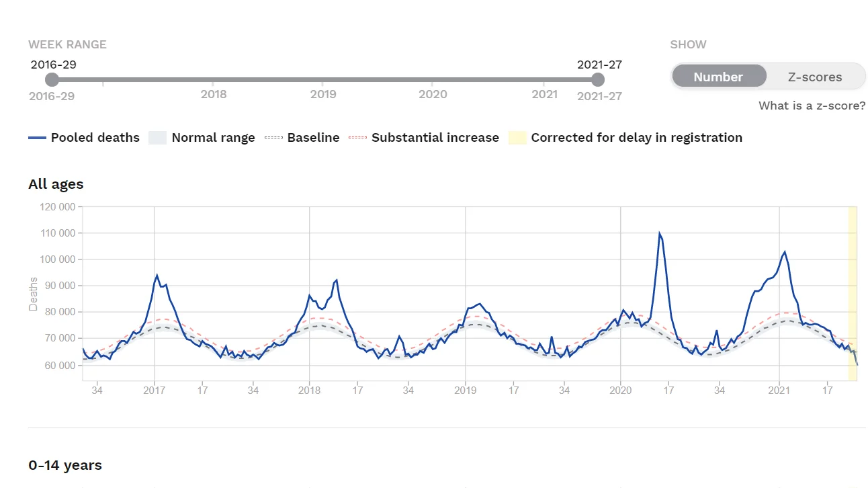Screen dimensions: 868x488
Task: Click the 2019 mark on week slider
Action: coord(323,94)
